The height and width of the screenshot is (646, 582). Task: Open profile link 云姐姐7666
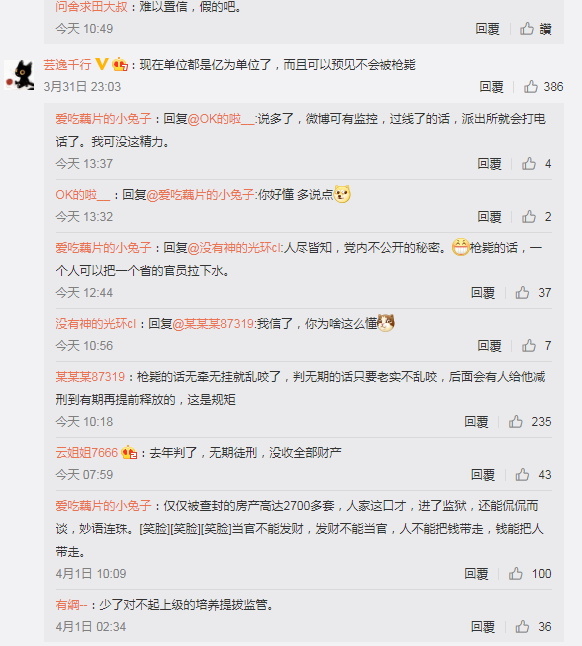coord(86,453)
